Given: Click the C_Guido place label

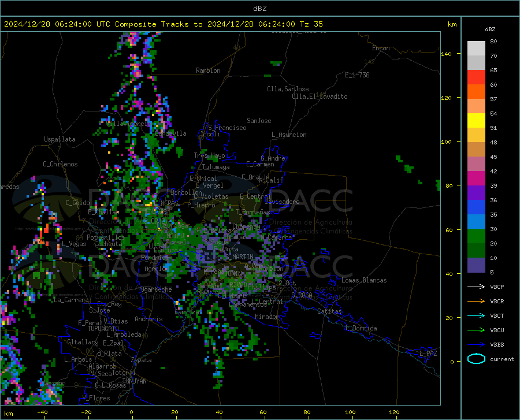Looking at the screenshot, I should click(x=77, y=203).
